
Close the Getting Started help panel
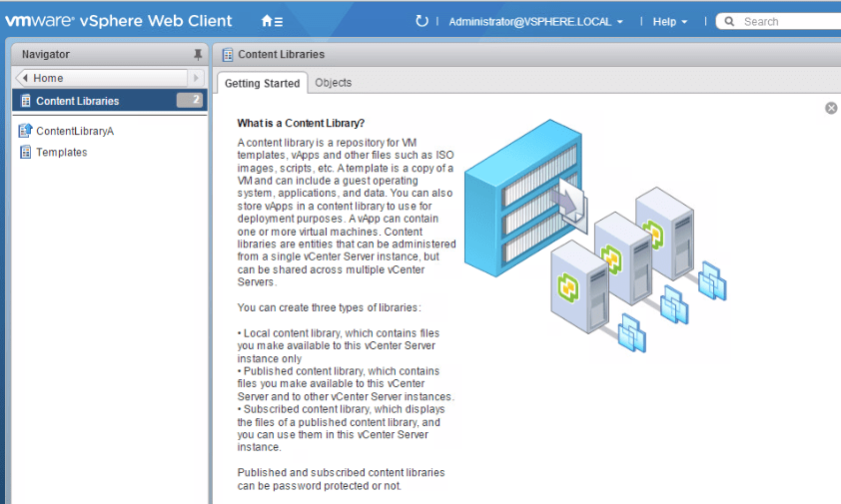pyautogui.click(x=831, y=108)
